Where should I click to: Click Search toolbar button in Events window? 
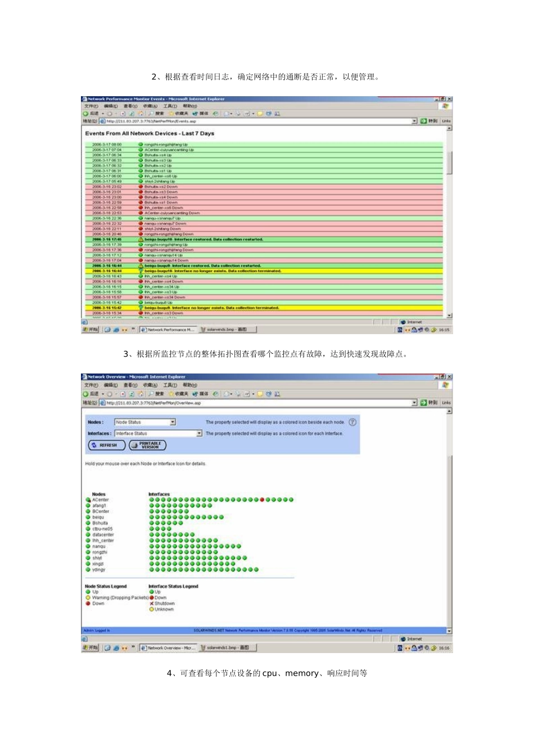tap(156, 114)
